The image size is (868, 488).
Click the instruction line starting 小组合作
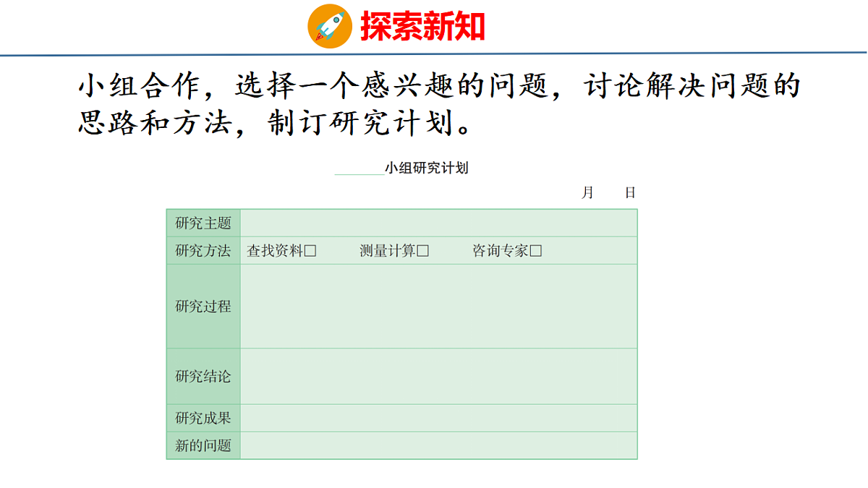click(439, 87)
